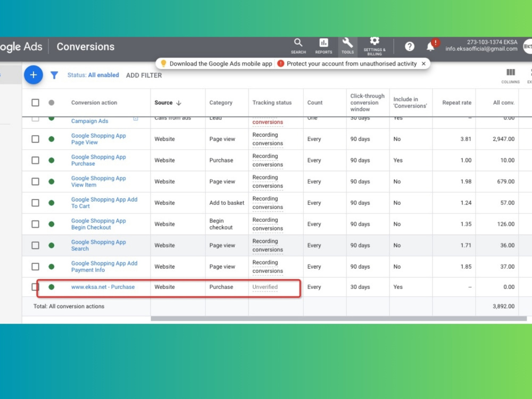This screenshot has height=399, width=532.
Task: Click the Category column header
Action: pos(221,103)
